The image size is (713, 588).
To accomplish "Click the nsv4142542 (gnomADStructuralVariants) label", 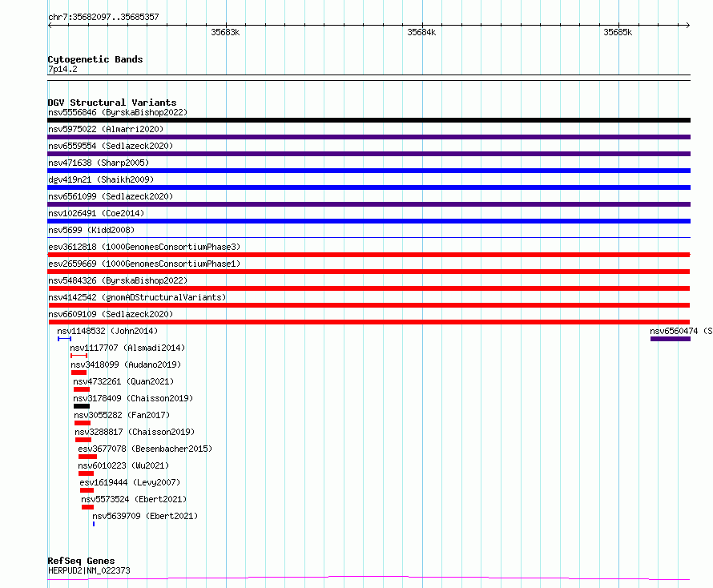I will pos(137,297).
